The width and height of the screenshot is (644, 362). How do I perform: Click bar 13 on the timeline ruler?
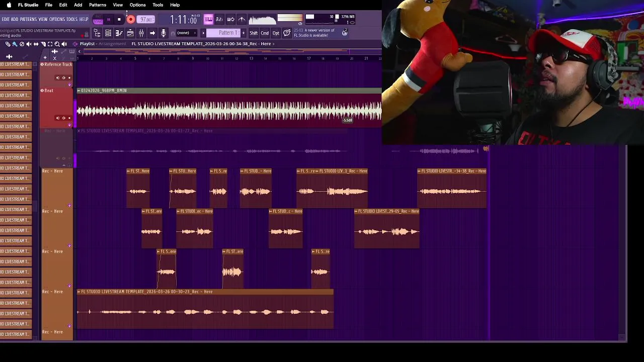click(251, 58)
